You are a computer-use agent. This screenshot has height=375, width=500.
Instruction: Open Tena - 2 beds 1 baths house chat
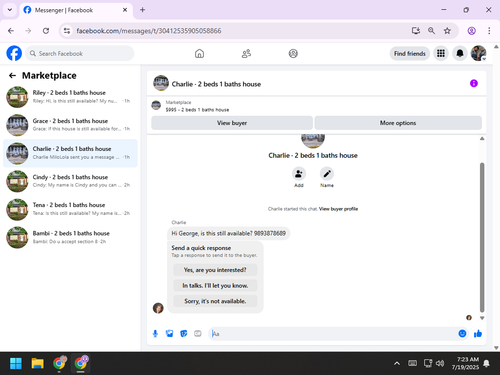(x=70, y=209)
